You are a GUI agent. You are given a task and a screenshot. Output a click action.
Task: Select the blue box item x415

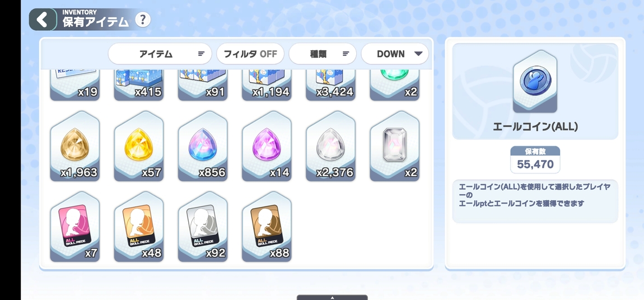tap(139, 85)
